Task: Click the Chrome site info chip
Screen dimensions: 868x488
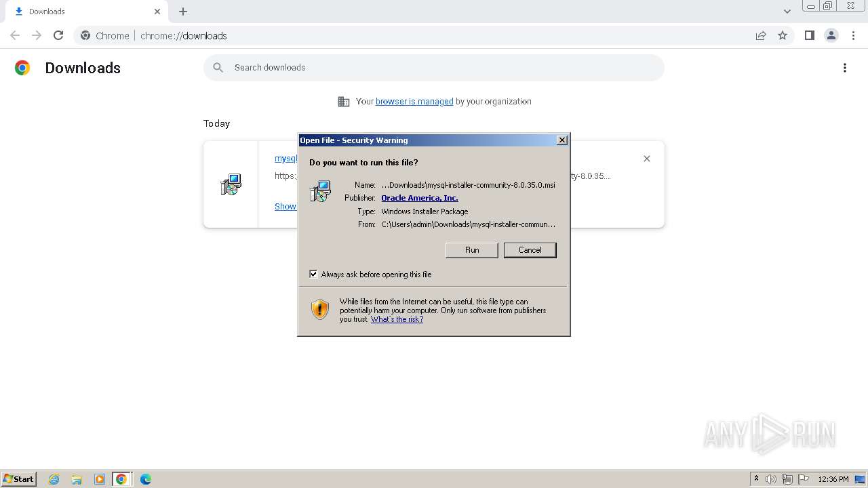Action: (x=104, y=36)
